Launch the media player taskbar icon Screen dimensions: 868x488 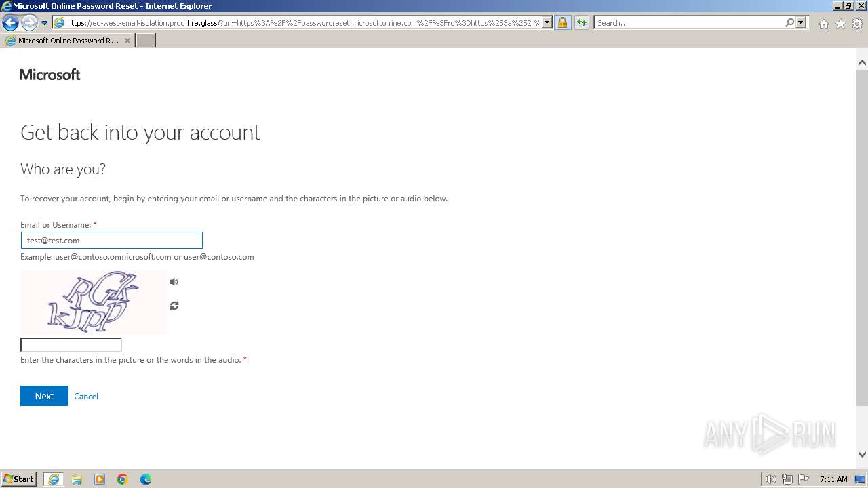(100, 479)
